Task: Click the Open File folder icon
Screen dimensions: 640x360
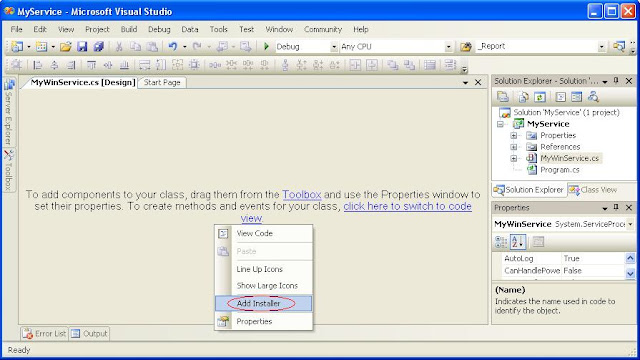Action: tap(65, 47)
